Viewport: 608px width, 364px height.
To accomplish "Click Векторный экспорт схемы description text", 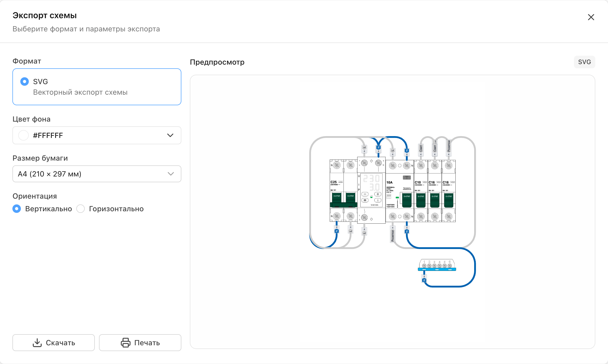I will (80, 92).
